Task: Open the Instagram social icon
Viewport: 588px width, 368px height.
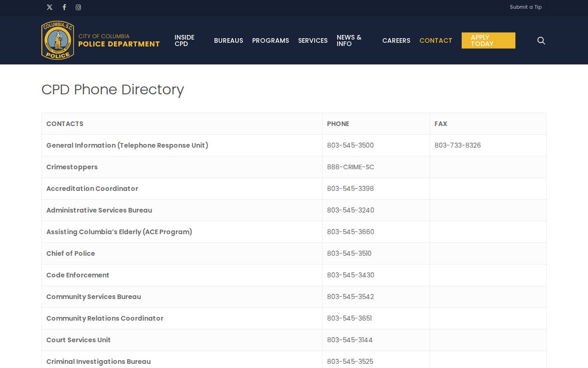Action: (79, 7)
